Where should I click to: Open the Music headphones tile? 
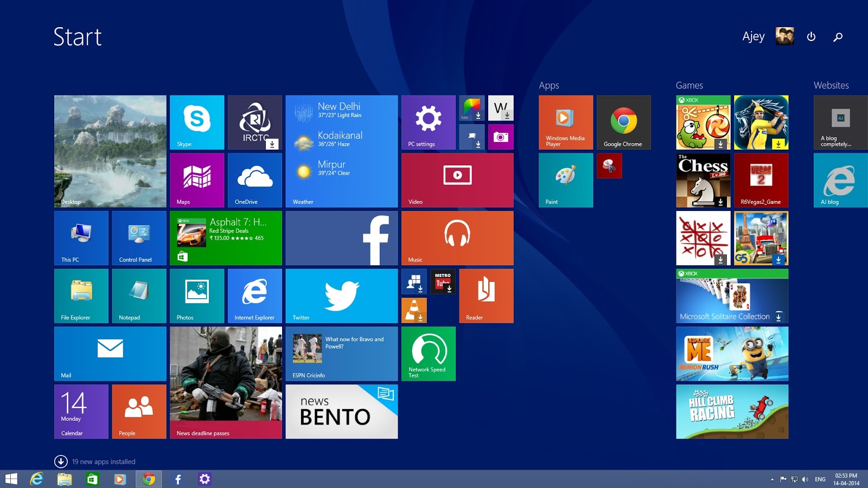click(457, 238)
